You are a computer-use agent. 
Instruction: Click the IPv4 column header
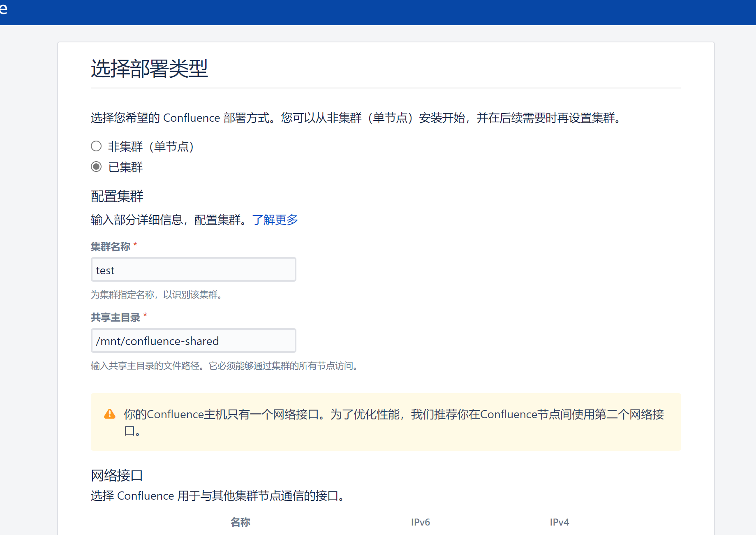click(x=559, y=522)
